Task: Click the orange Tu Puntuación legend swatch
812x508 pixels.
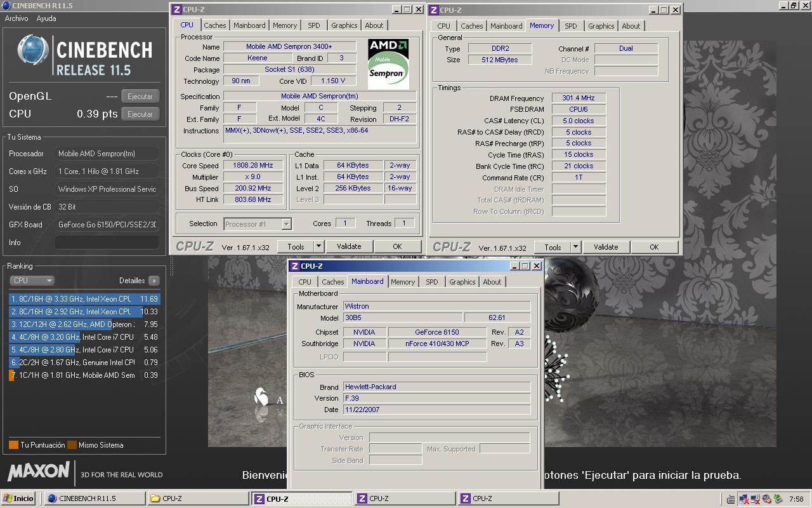Action: tap(13, 445)
